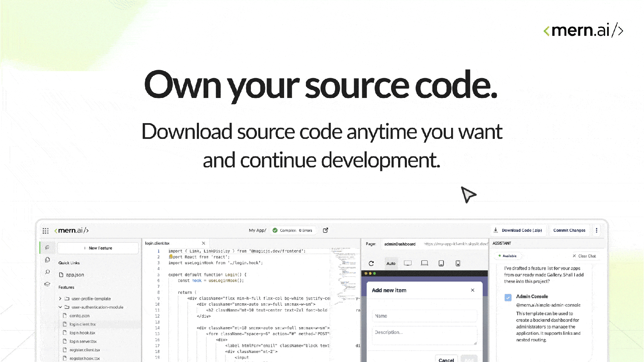Open config.json in the file tree
644x362 pixels.
click(79, 316)
